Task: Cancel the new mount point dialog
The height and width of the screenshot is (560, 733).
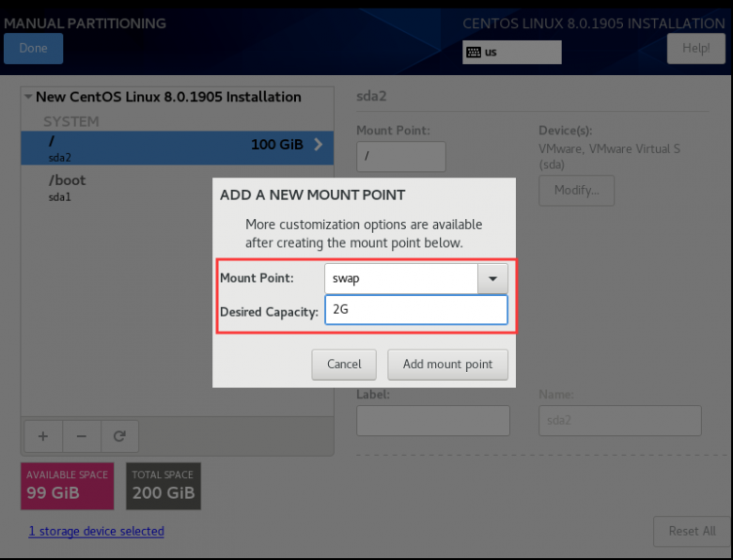Action: pos(344,365)
